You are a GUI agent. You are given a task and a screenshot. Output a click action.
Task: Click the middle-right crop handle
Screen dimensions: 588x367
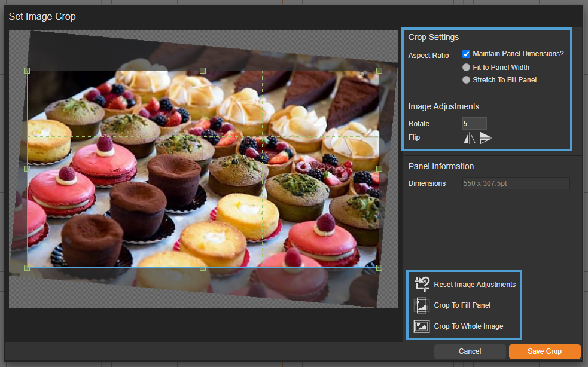tap(379, 169)
